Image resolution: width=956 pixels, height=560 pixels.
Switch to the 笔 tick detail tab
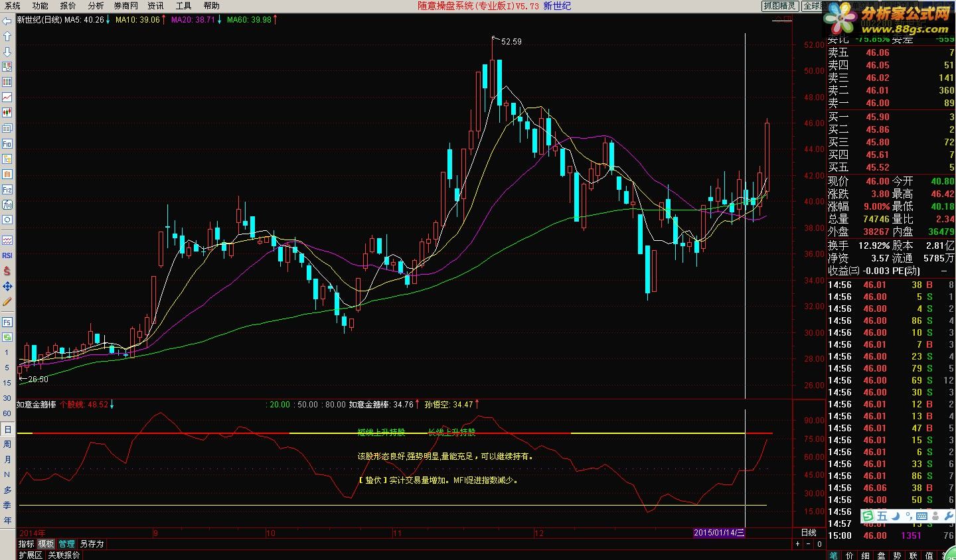835,555
